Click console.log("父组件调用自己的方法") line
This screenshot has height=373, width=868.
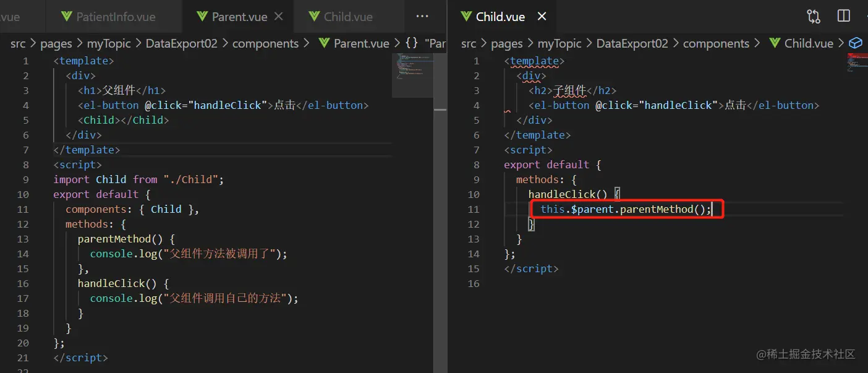[x=194, y=298]
